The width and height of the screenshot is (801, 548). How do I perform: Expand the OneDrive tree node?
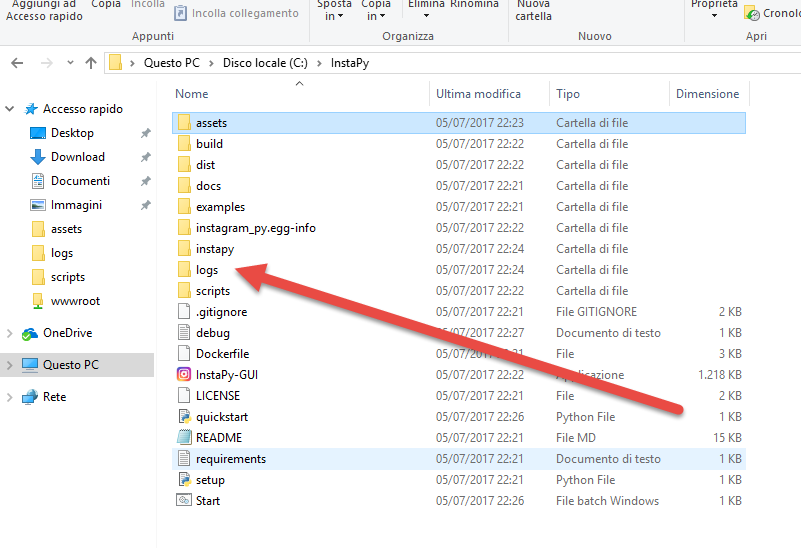click(x=9, y=333)
